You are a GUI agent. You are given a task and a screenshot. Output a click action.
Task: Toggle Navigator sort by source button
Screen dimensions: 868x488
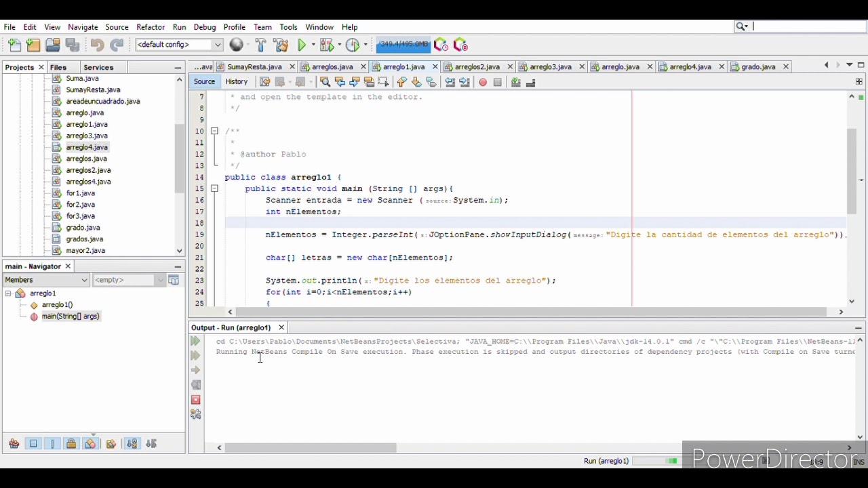coord(151,444)
